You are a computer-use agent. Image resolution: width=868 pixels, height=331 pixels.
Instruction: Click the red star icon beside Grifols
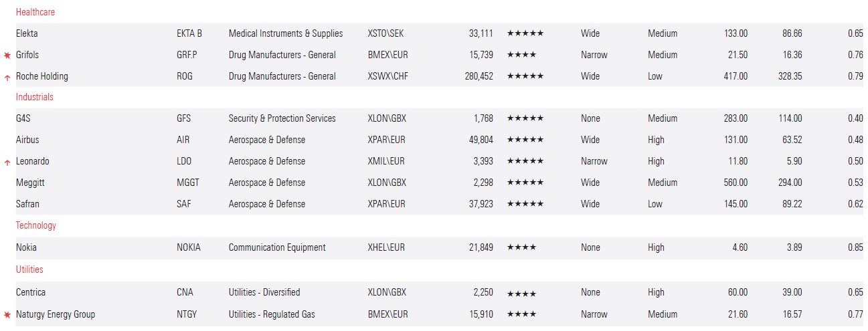[7, 55]
